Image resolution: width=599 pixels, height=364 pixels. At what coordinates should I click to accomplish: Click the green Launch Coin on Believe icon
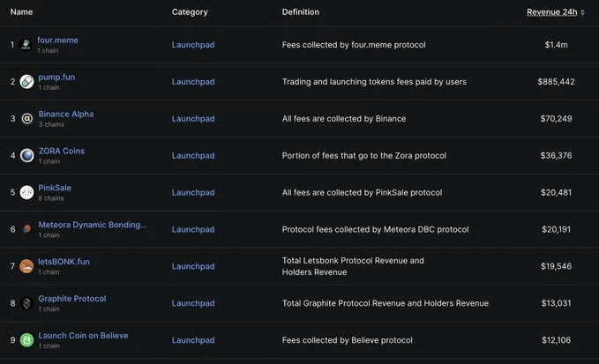click(26, 340)
